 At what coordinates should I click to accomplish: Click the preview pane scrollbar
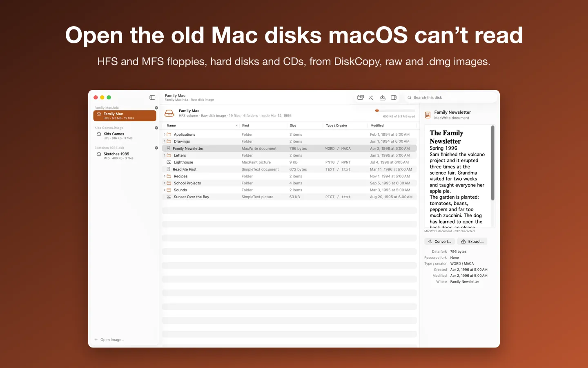(492, 163)
